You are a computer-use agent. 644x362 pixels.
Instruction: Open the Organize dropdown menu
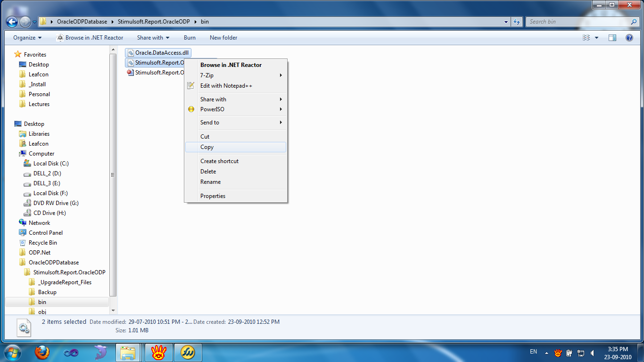pos(27,38)
